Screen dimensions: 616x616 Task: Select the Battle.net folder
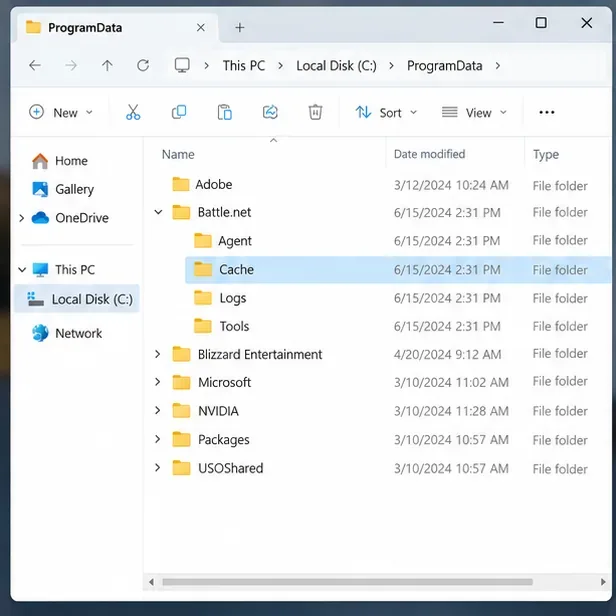pos(211,212)
